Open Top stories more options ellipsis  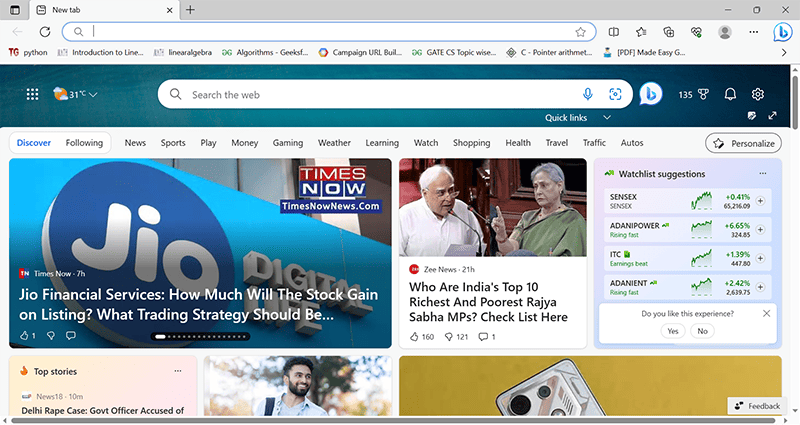[178, 371]
